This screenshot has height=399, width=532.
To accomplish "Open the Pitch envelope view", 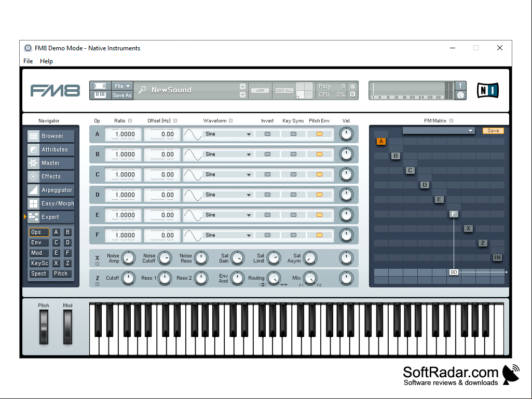I will point(61,273).
